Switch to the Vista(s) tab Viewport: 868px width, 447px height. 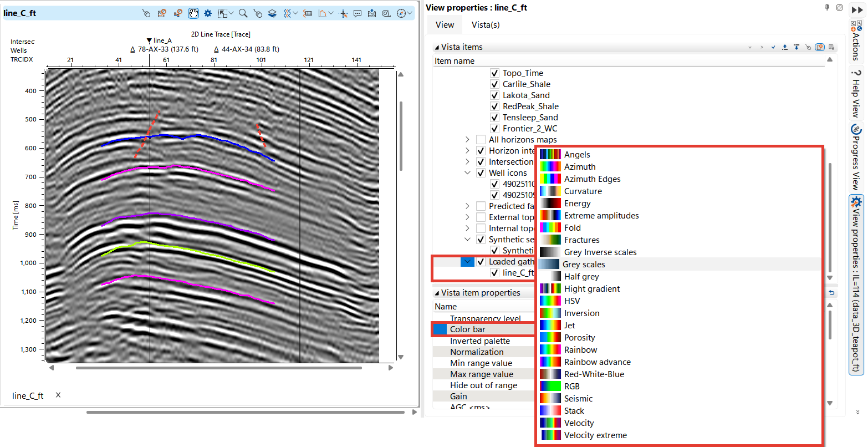pos(485,24)
